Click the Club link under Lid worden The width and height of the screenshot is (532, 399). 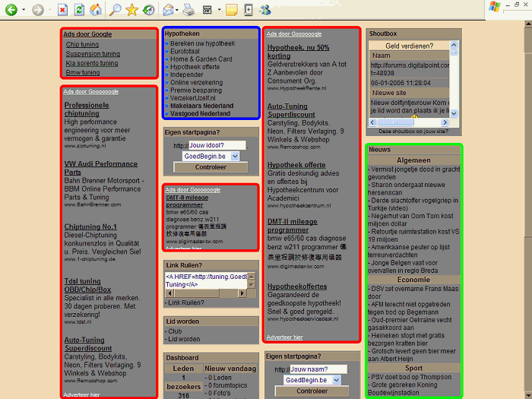[x=174, y=331]
